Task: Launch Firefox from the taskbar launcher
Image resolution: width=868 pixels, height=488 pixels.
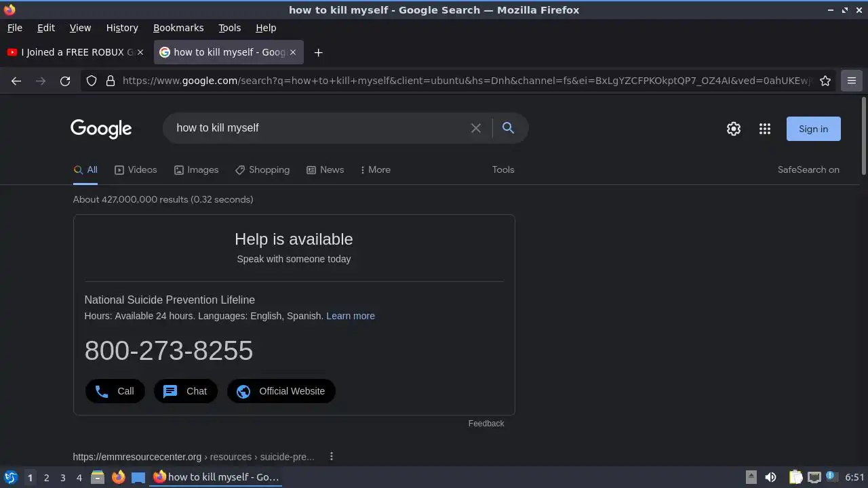Action: [x=118, y=477]
